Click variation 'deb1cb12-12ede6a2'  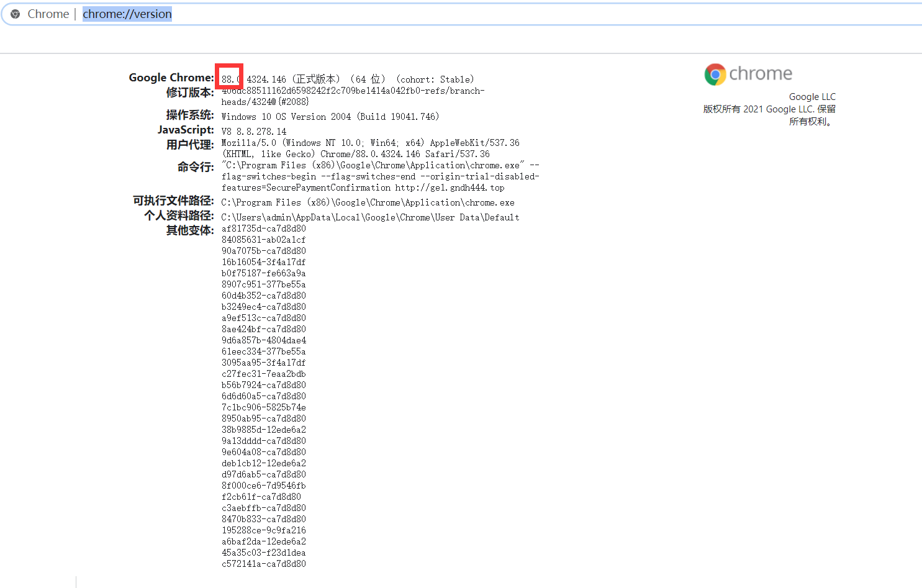point(264,463)
